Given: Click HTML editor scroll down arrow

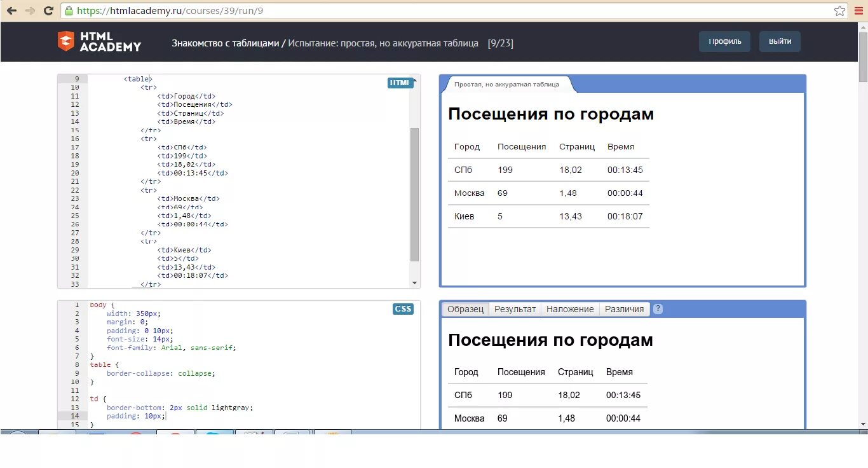Looking at the screenshot, I should tap(415, 284).
